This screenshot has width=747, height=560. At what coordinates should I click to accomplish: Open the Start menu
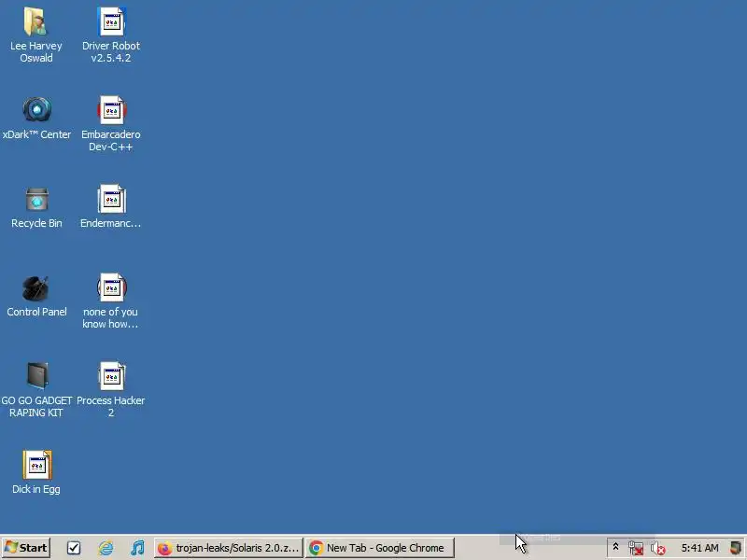(26, 548)
